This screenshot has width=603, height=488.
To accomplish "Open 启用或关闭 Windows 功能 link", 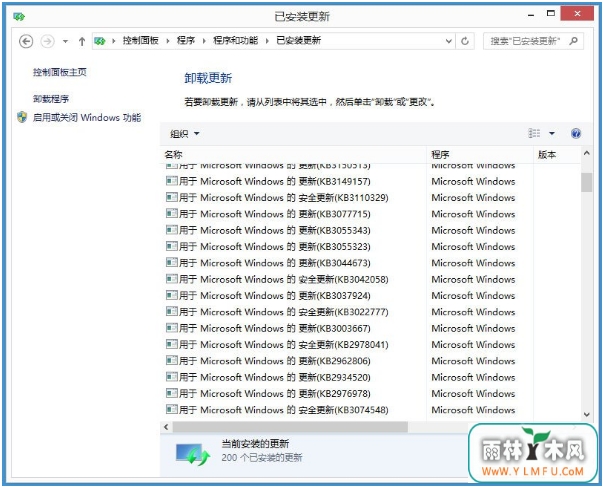I will click(87, 117).
